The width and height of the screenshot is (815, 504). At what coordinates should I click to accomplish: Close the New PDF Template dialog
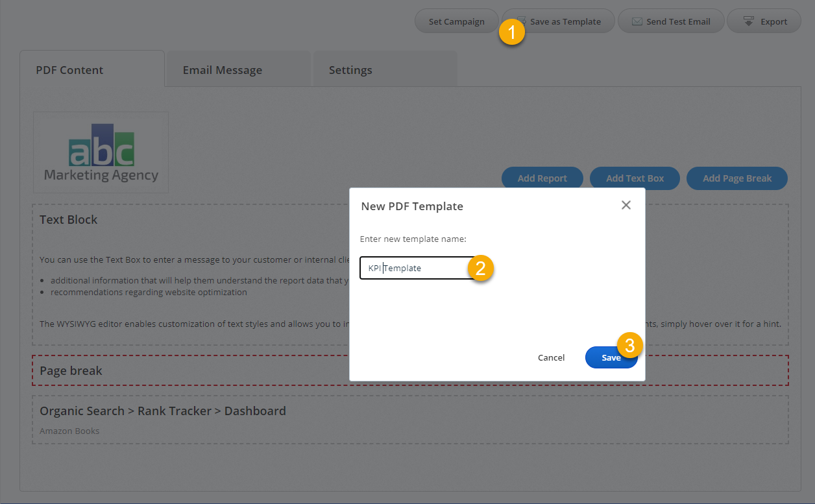pyautogui.click(x=626, y=205)
